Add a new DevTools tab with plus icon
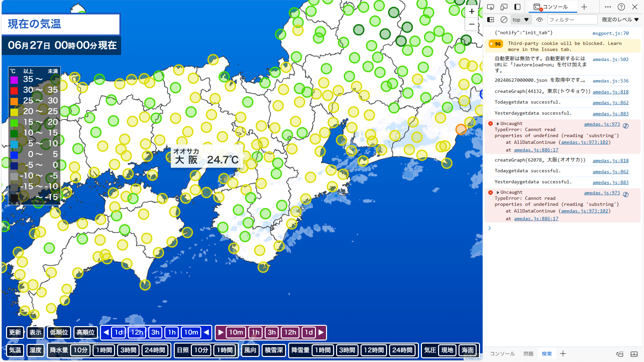Screen dimensions: 644x362 tap(584, 7)
